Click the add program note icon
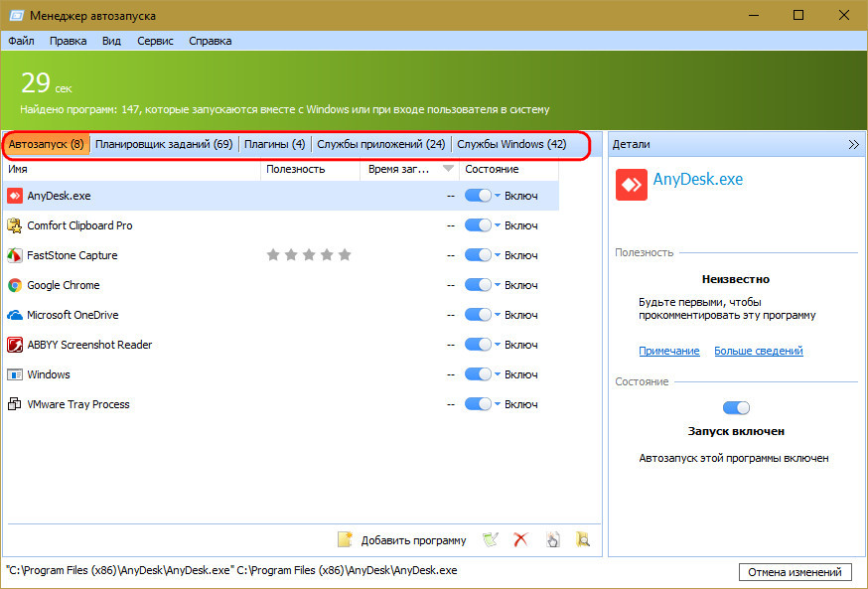 coord(345,539)
